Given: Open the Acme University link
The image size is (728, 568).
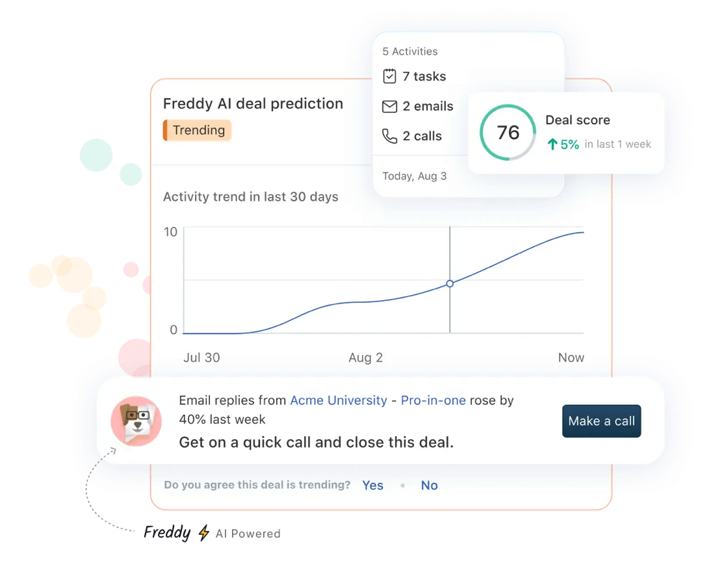Looking at the screenshot, I should click(x=338, y=400).
